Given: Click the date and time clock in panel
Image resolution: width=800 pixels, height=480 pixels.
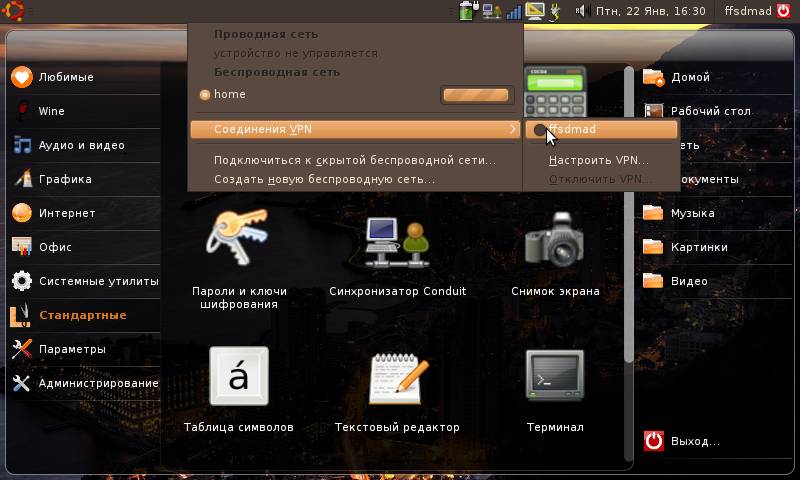Looking at the screenshot, I should pyautogui.click(x=651, y=11).
